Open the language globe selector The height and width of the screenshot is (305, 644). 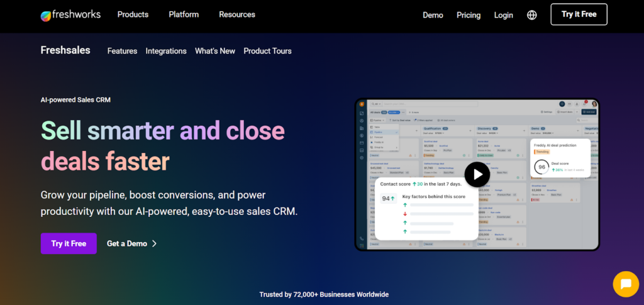pos(532,15)
